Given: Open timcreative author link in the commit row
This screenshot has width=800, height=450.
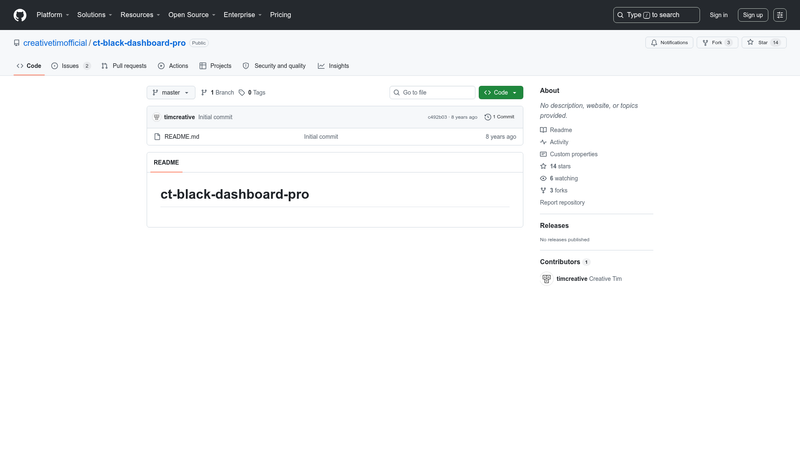Looking at the screenshot, I should (x=180, y=117).
